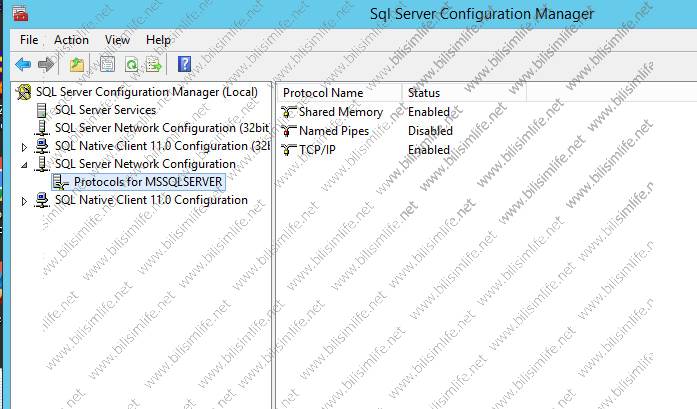
Task: Open the File menu
Action: point(29,40)
